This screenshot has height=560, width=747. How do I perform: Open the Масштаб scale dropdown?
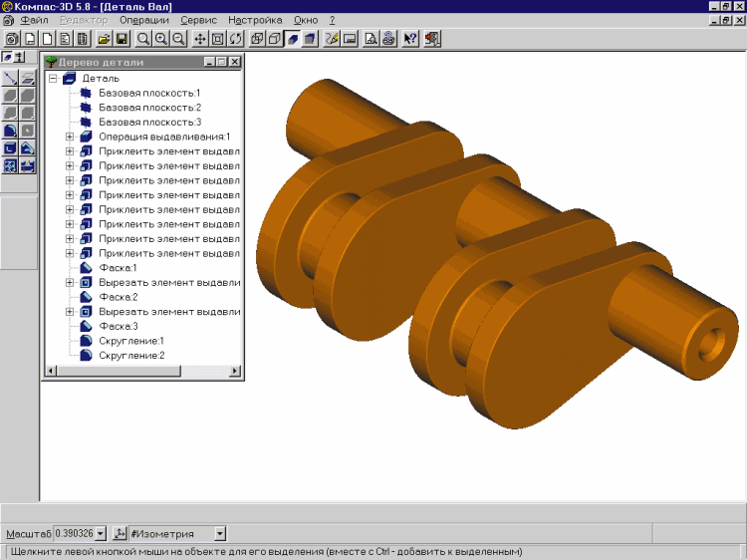(x=101, y=534)
